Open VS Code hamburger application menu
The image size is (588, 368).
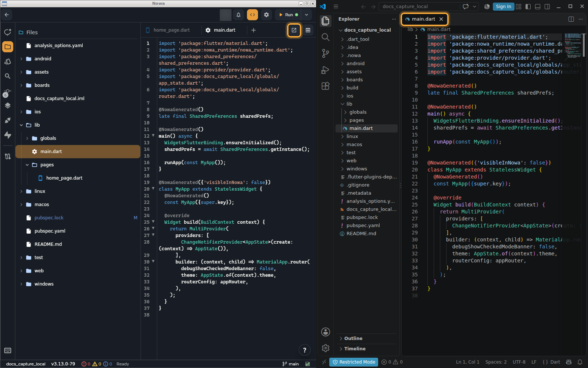336,6
